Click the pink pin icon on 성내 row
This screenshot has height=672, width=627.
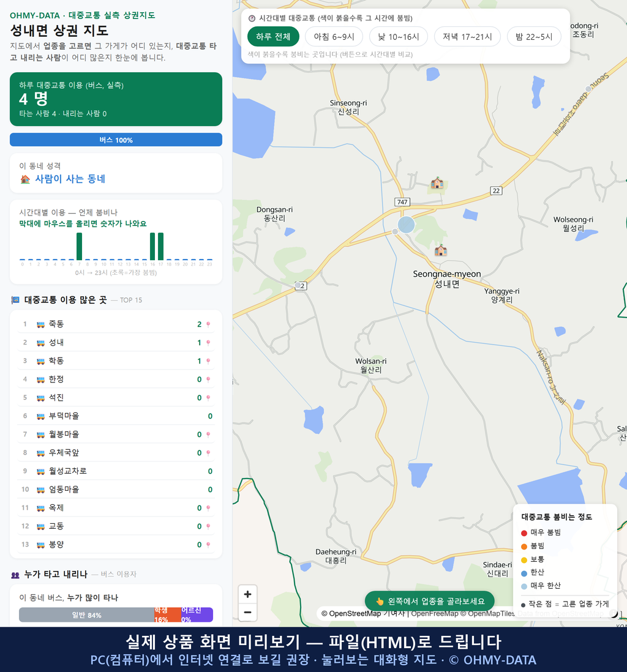coord(208,343)
